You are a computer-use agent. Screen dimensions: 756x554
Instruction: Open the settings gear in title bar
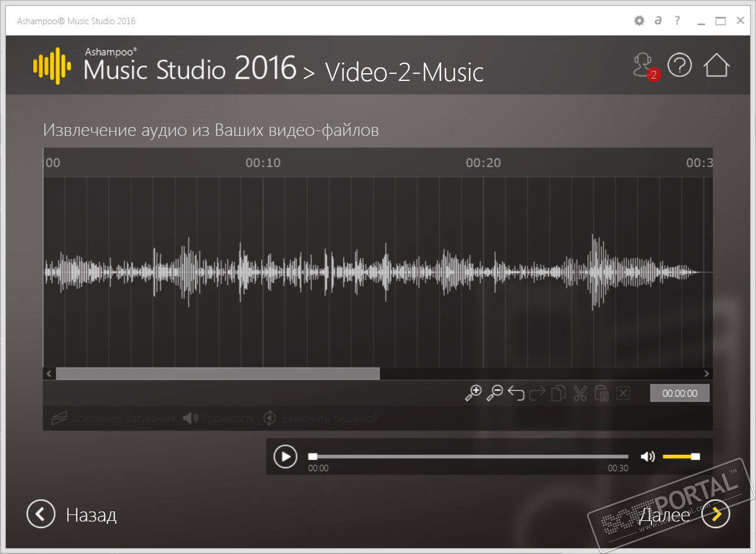tap(639, 21)
